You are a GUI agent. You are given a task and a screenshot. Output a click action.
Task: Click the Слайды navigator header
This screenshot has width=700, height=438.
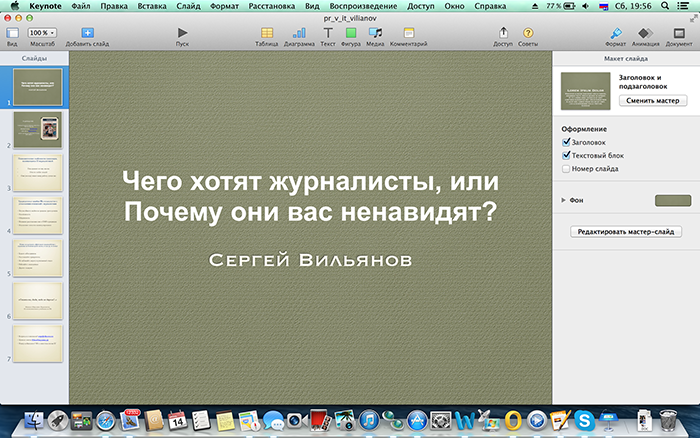(x=34, y=58)
